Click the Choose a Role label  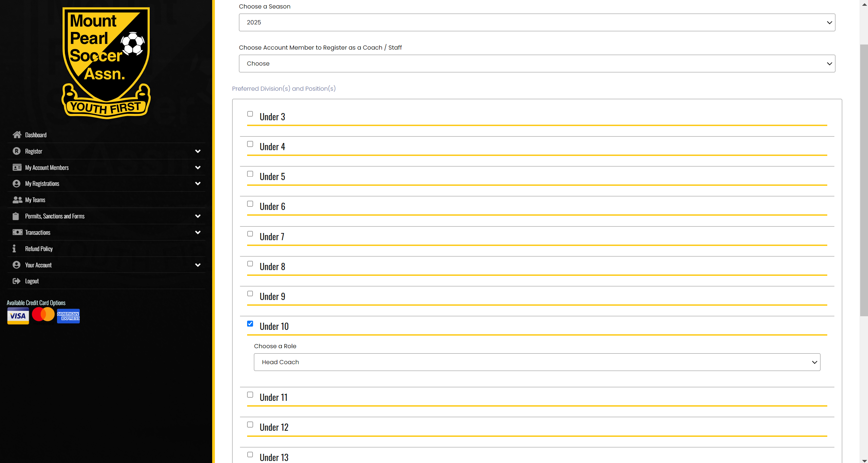tap(275, 346)
